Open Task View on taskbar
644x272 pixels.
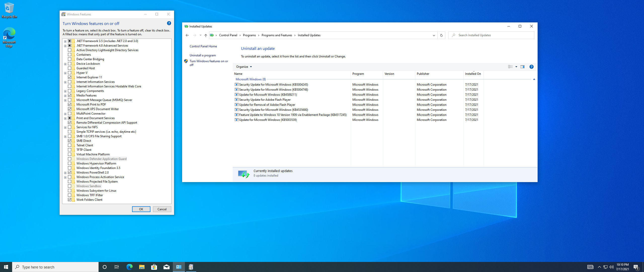click(x=117, y=267)
